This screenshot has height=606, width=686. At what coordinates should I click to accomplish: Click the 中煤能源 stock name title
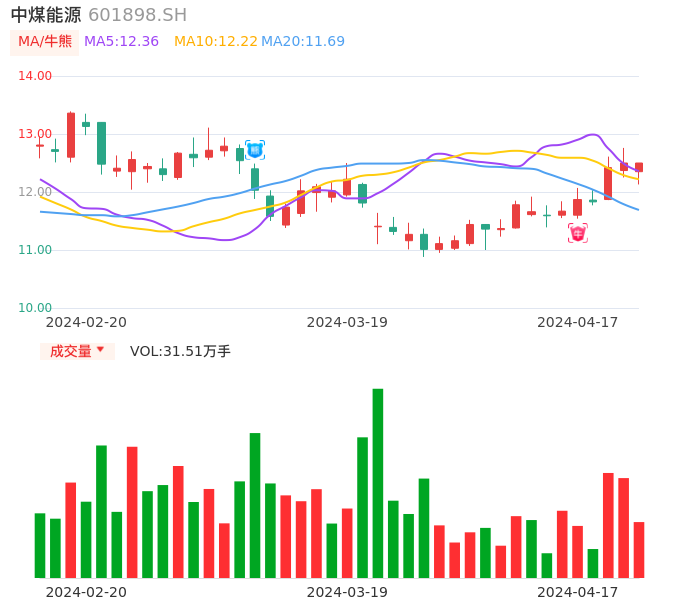click(46, 15)
